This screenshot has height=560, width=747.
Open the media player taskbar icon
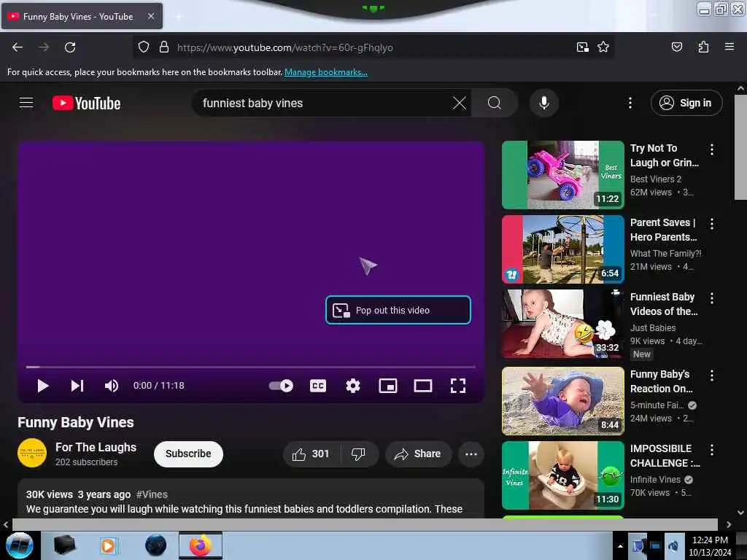tap(109, 545)
